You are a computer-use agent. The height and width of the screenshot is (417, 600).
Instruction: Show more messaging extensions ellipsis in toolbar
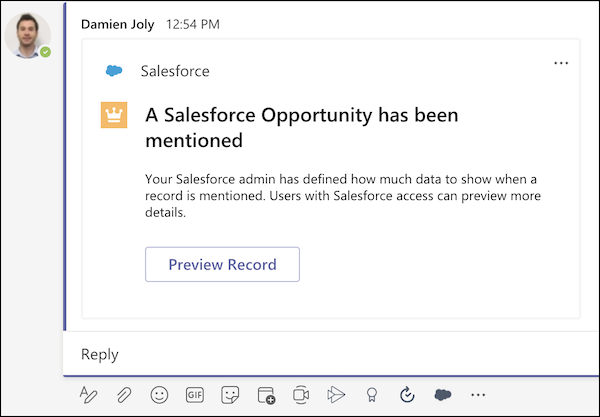click(x=478, y=395)
